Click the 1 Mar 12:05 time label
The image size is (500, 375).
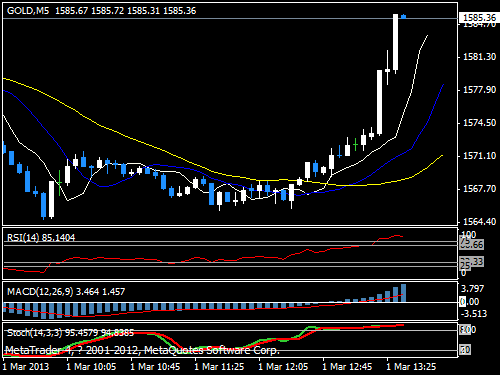click(283, 367)
